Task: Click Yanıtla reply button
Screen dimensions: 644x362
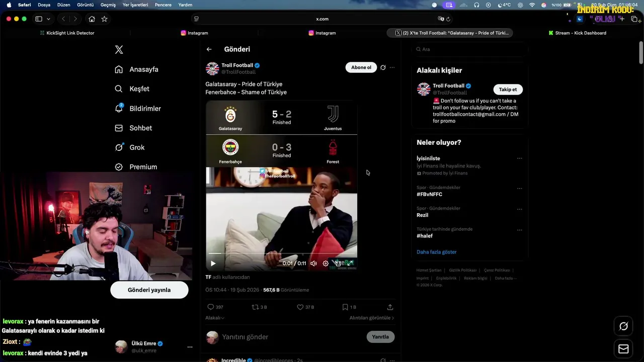Action: [x=380, y=337]
